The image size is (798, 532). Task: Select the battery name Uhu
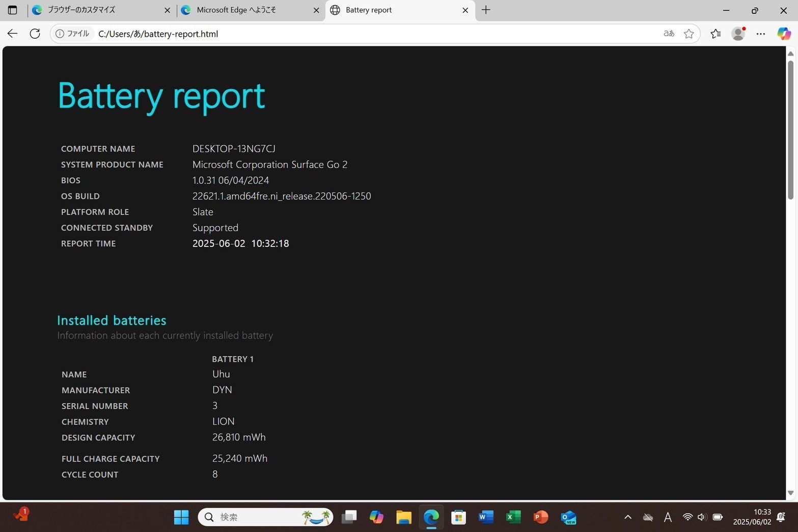(x=221, y=374)
